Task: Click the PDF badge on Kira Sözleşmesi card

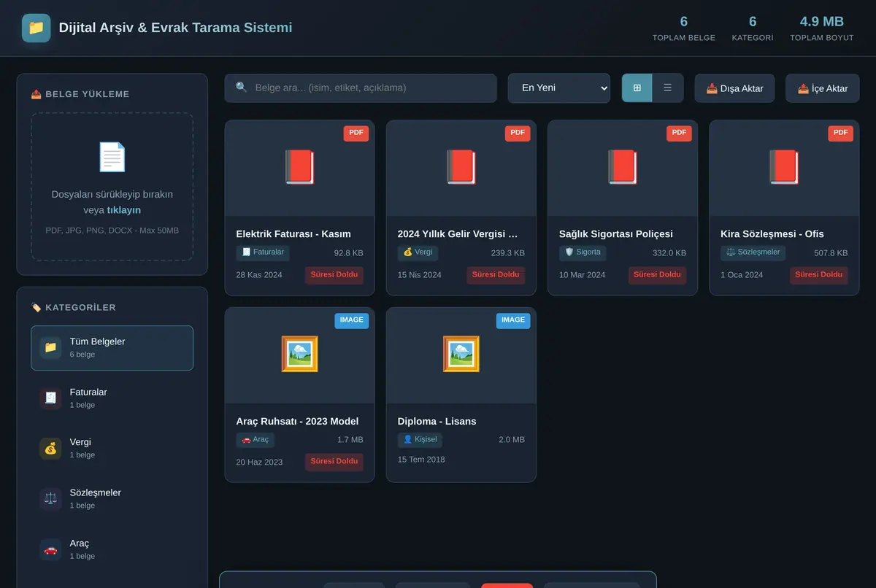Action: coord(841,133)
